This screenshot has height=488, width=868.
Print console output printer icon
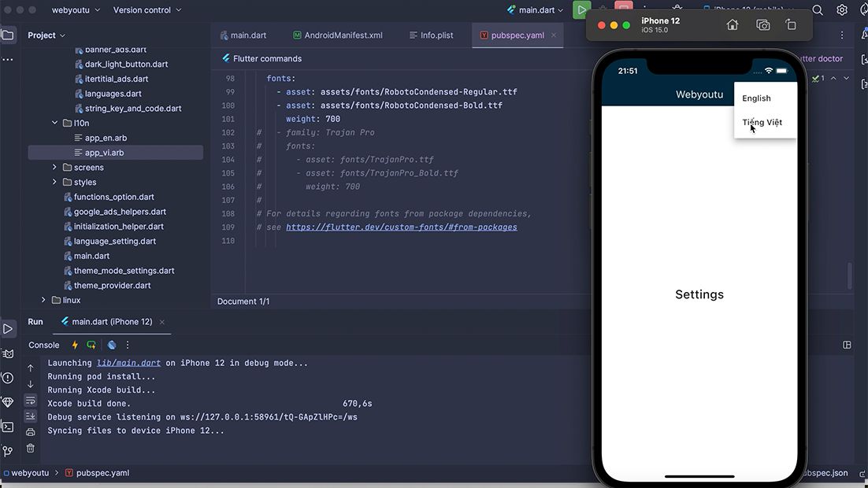(31, 431)
